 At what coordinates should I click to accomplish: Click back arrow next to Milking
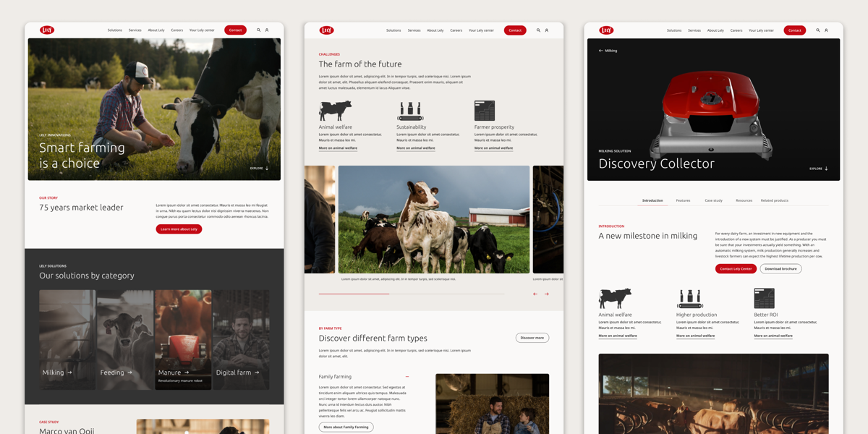click(x=600, y=51)
